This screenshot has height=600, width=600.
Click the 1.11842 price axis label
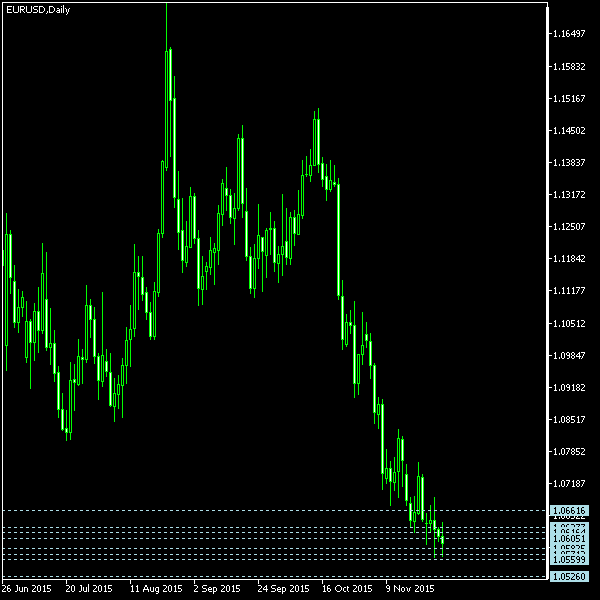click(569, 259)
